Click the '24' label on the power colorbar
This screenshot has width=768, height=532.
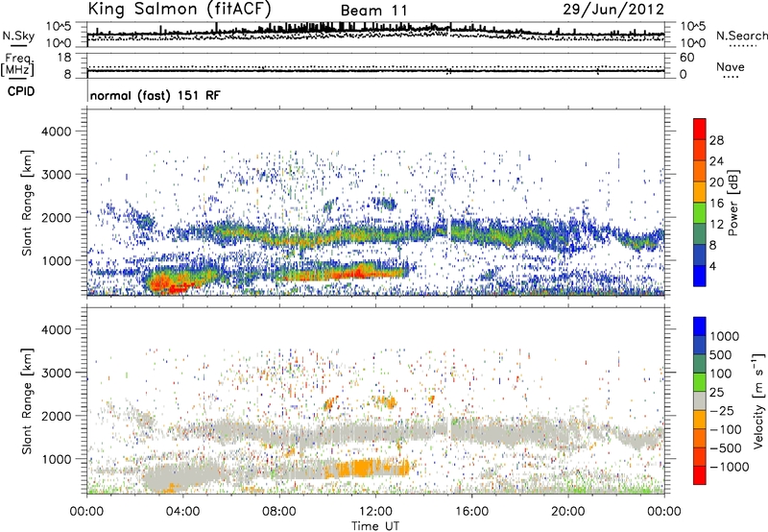point(716,161)
